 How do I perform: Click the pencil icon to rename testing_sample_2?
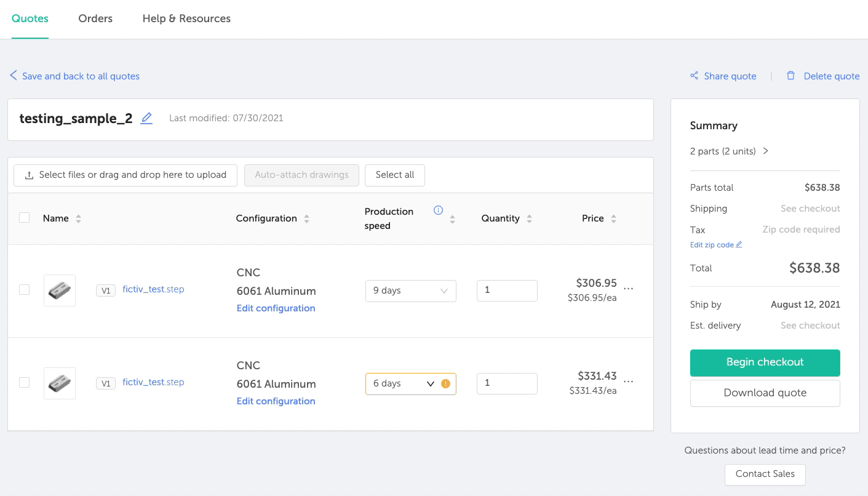(146, 118)
